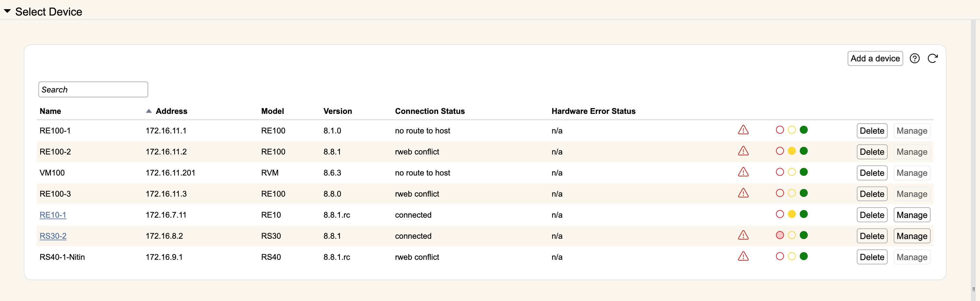Click warning triangle icon for RE100-2
The width and height of the screenshot is (980, 301).
743,151
